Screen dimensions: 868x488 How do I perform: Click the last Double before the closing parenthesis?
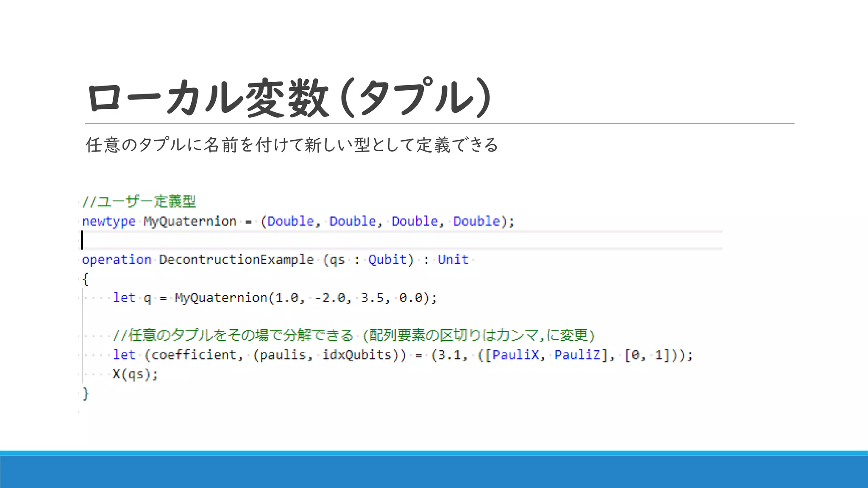[x=476, y=222]
